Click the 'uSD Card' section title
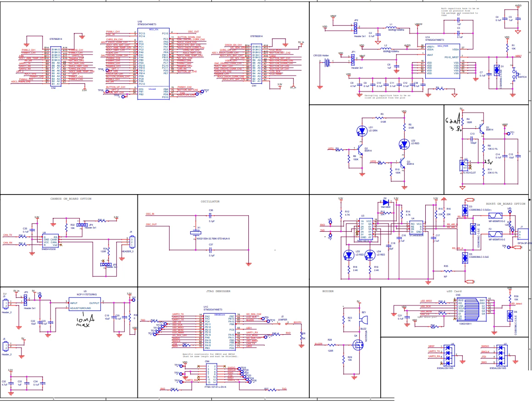Screen dimensions: 532x402 454,291
